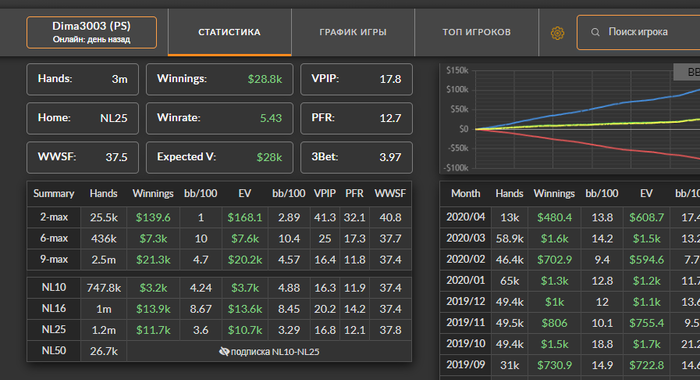
Task: Click $13.9k winnings in NL16 row
Action: pos(153,309)
